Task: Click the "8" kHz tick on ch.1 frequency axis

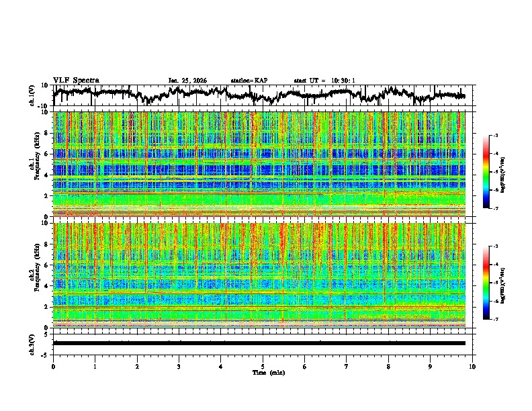Action: [x=47, y=133]
